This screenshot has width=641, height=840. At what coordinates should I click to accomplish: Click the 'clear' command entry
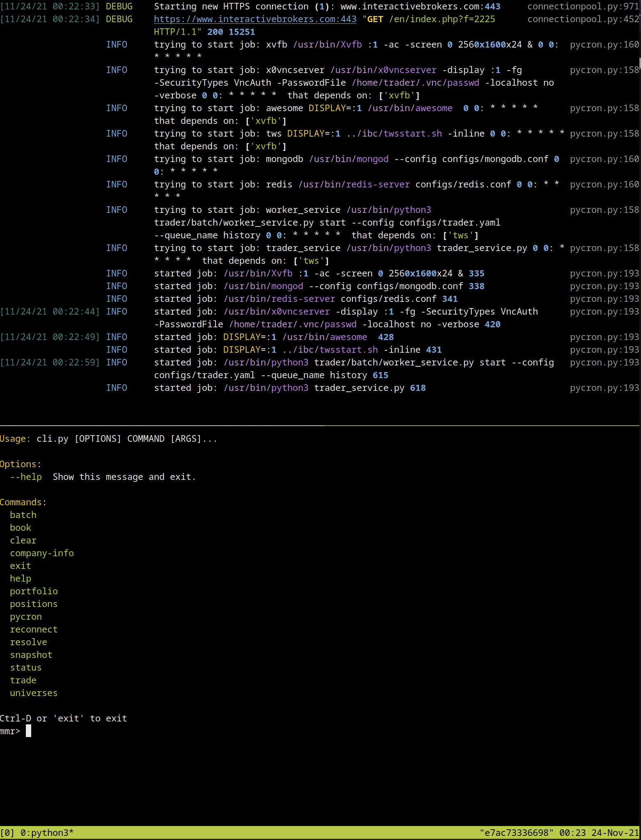pos(23,540)
